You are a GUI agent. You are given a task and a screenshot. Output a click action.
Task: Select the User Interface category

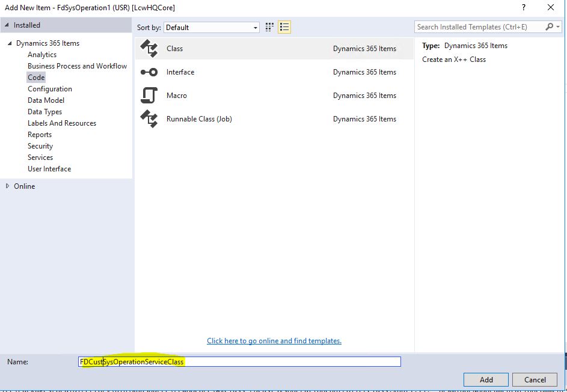pos(49,169)
